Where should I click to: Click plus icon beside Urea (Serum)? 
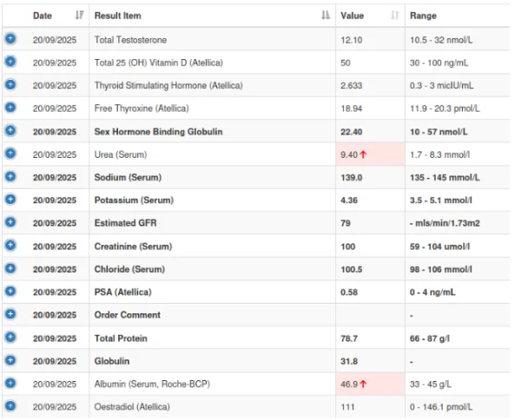point(10,154)
